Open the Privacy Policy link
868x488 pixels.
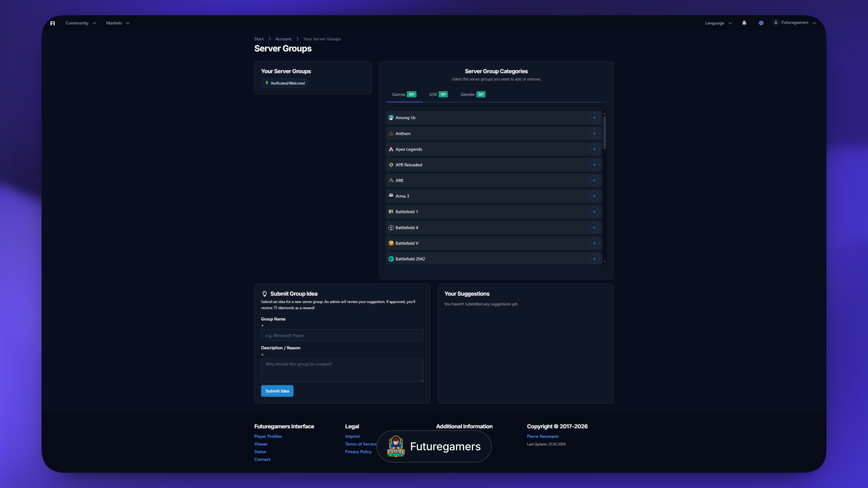point(358,452)
